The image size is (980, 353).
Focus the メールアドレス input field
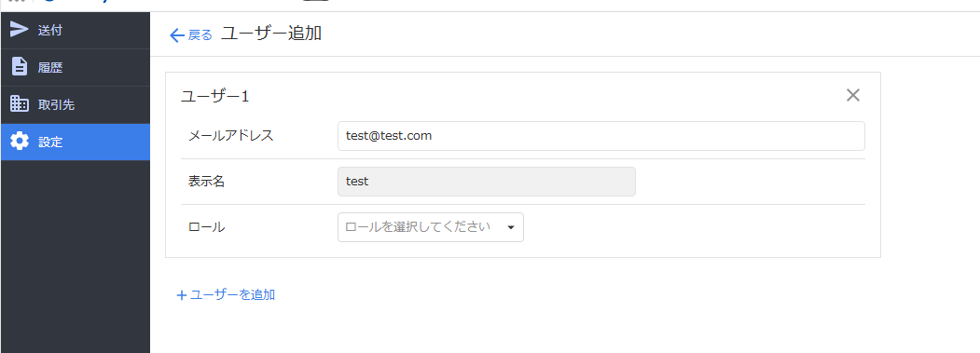(x=601, y=136)
